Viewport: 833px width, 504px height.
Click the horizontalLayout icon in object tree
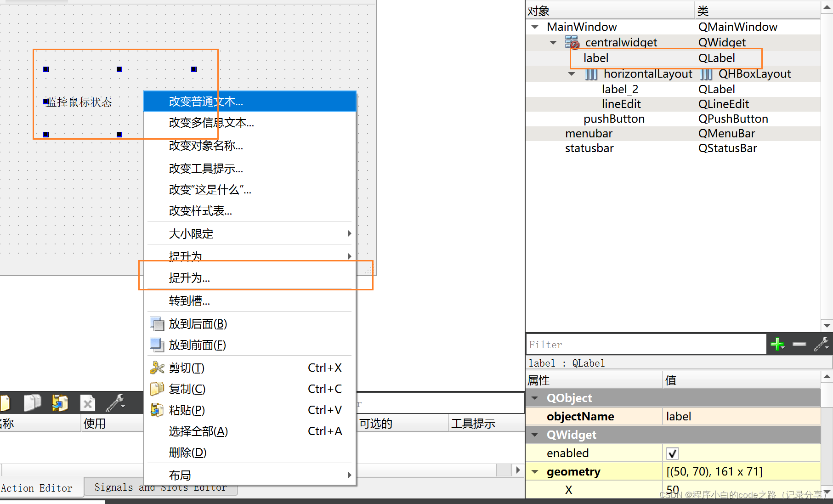[591, 74]
